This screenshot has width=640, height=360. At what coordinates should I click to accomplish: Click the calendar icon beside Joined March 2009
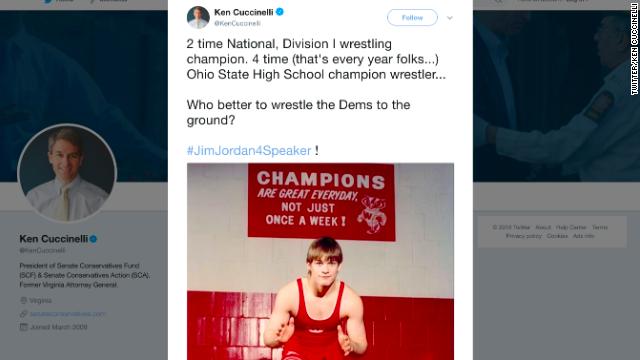[23, 327]
